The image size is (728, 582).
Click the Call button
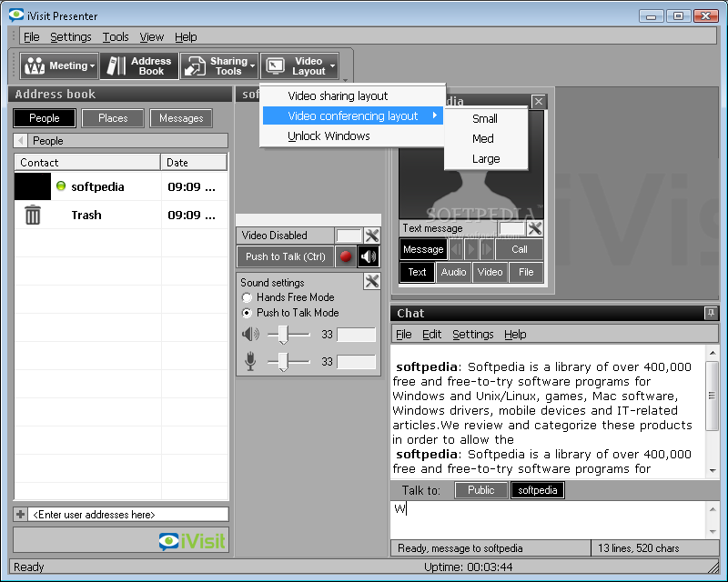point(519,249)
